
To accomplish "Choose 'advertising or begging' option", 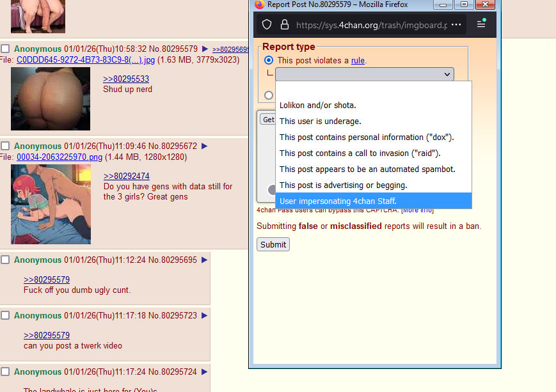I will (374, 185).
